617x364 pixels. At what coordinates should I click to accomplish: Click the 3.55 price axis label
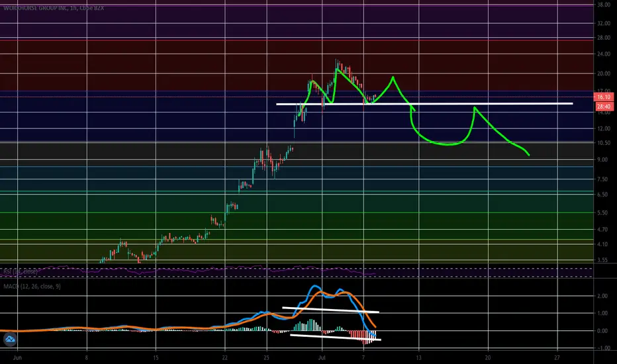pos(602,260)
